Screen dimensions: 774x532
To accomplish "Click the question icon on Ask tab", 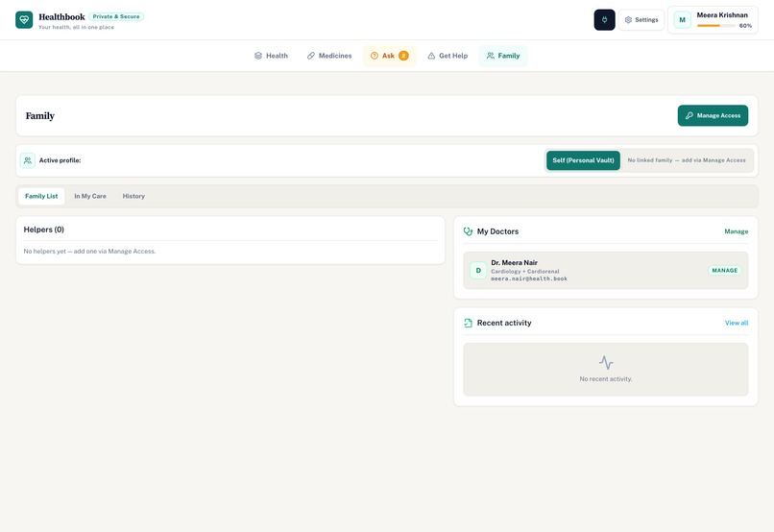I will click(375, 56).
